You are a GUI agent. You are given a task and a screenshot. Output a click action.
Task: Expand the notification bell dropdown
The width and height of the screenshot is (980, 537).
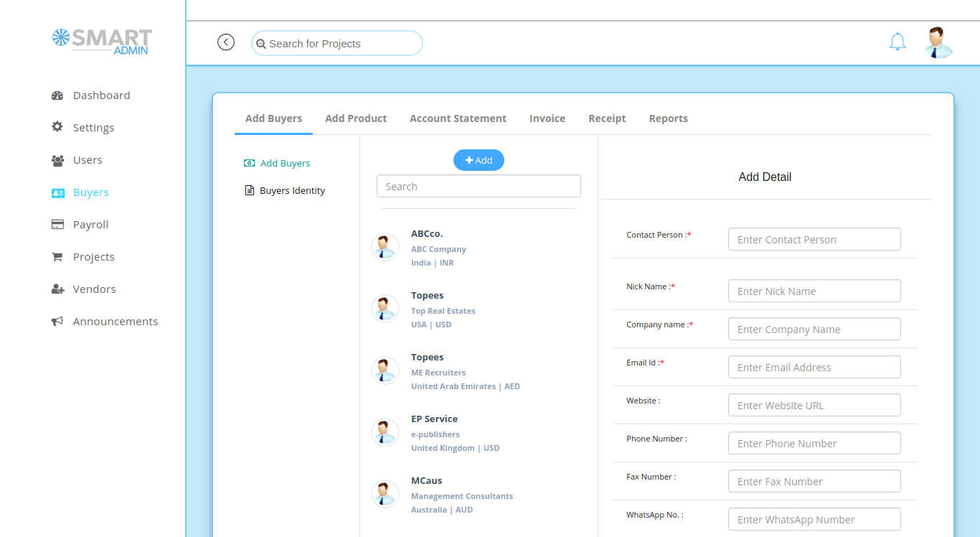click(x=897, y=42)
